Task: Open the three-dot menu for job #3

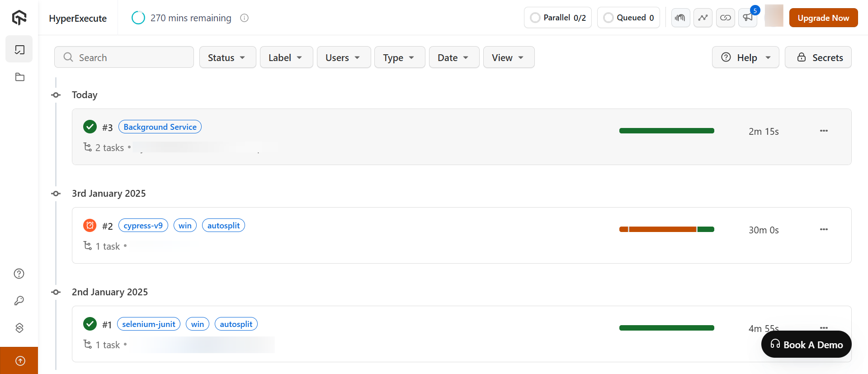Action: 824,131
